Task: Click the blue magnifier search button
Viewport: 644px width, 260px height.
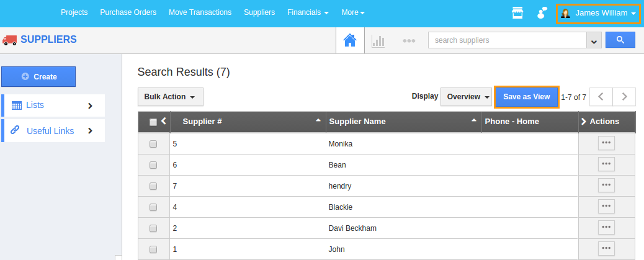Action: click(x=620, y=40)
